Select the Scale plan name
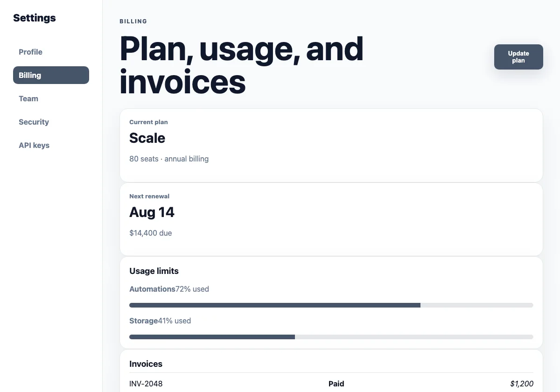560x392 pixels. coord(147,138)
